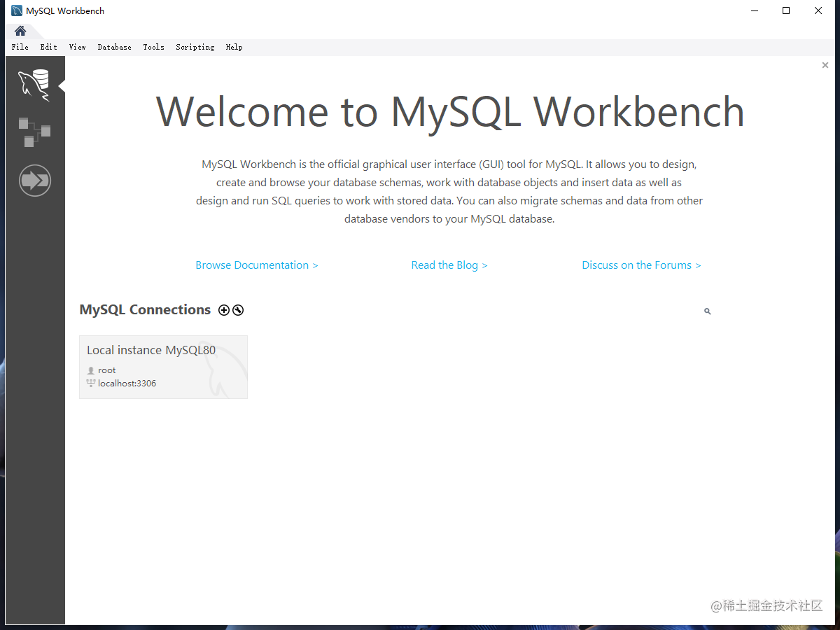The image size is (840, 630).
Task: Click the connections search magnifier icon
Action: (708, 311)
